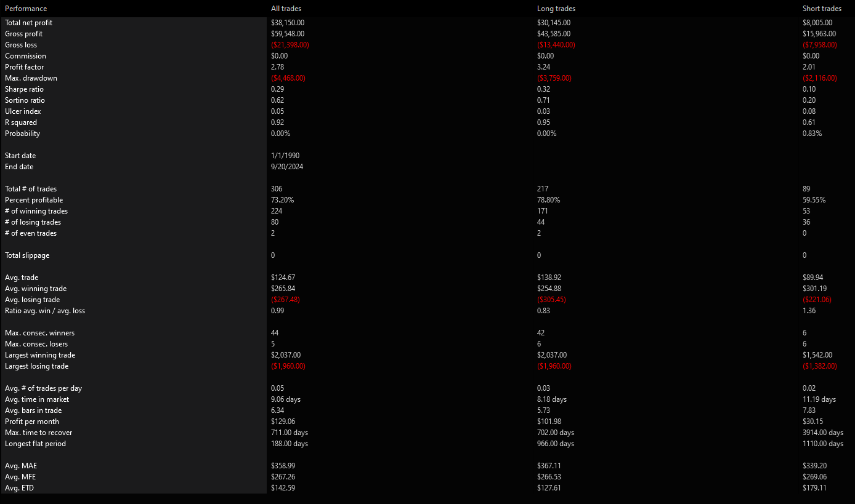
Task: Click Long trades winning trades count 171
Action: pyautogui.click(x=543, y=211)
